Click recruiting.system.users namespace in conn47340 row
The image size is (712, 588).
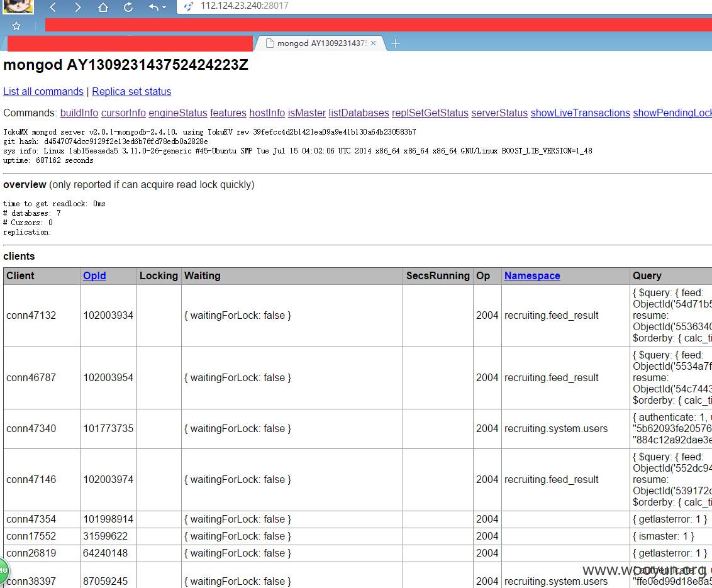coord(556,429)
